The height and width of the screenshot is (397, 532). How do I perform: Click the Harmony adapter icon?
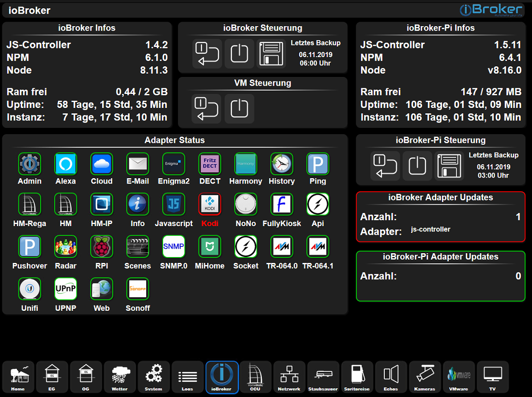point(245,164)
